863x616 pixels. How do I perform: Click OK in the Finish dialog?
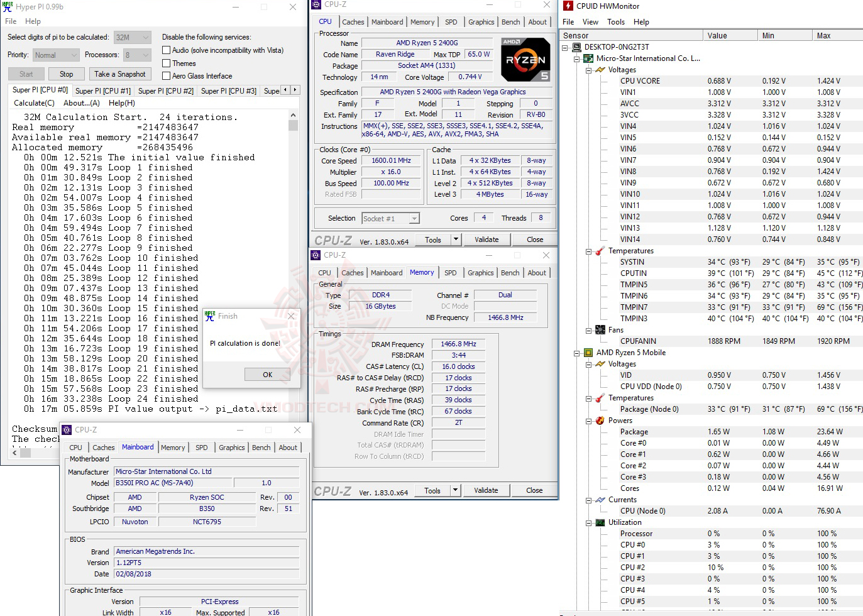(x=267, y=375)
